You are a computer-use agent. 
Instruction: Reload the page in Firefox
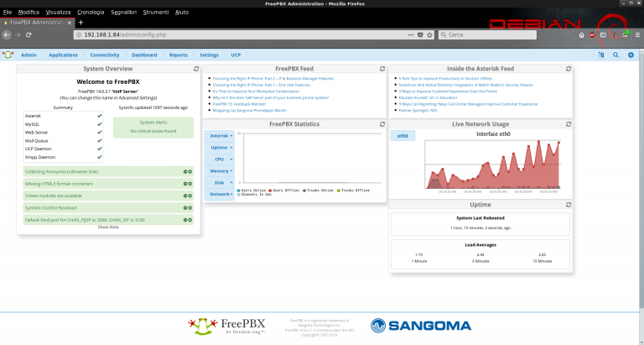click(29, 35)
